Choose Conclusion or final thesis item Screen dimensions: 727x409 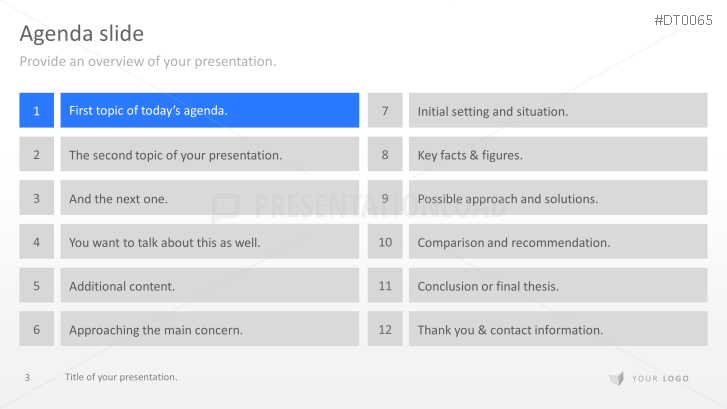click(558, 286)
